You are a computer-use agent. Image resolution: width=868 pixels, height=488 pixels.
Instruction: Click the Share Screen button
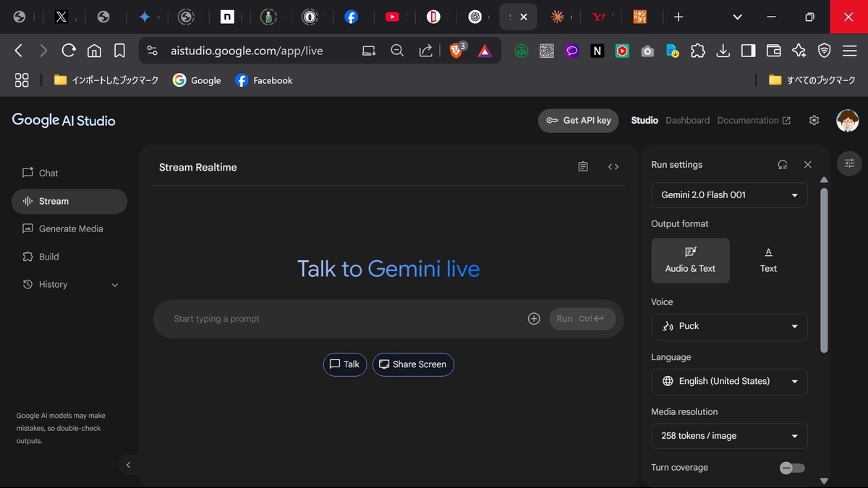click(x=413, y=364)
